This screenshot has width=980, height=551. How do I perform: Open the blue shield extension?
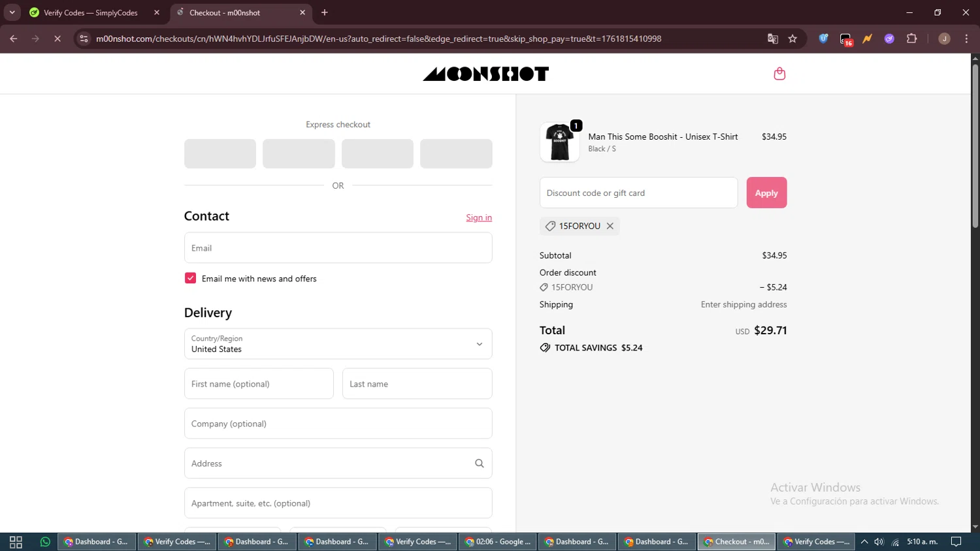click(x=824, y=39)
